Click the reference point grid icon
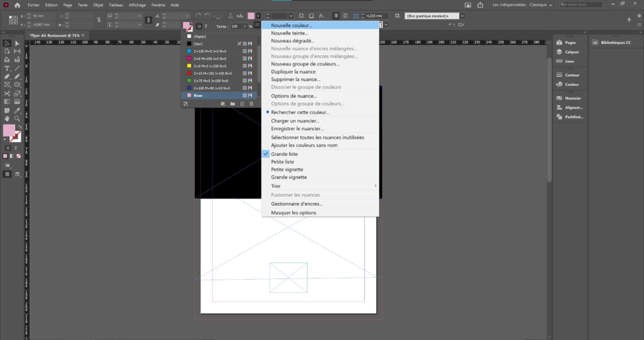 point(13,19)
